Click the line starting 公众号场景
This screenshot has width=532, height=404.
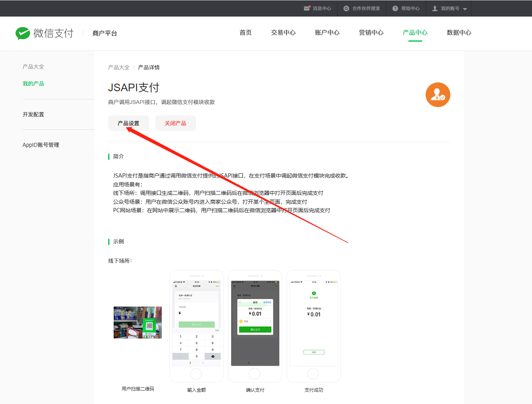210,202
